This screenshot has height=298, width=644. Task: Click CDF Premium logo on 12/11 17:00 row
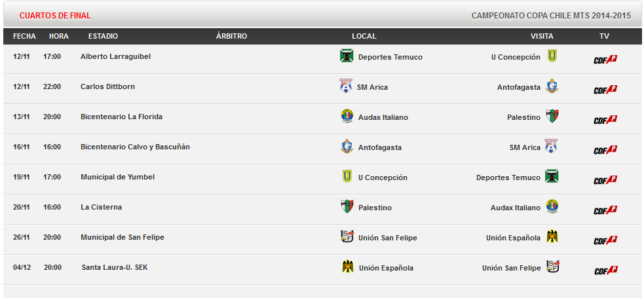(605, 60)
